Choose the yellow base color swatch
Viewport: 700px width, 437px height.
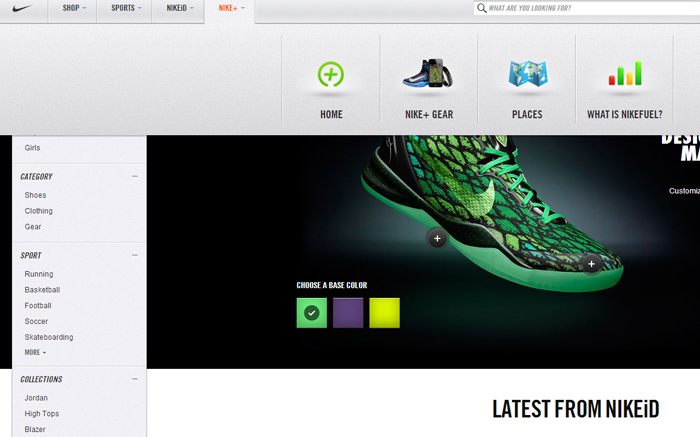pyautogui.click(x=384, y=313)
